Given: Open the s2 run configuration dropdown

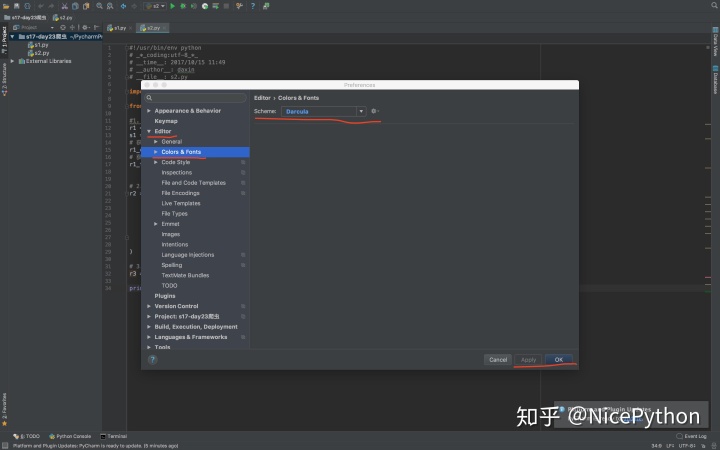Looking at the screenshot, I should pos(155,6).
